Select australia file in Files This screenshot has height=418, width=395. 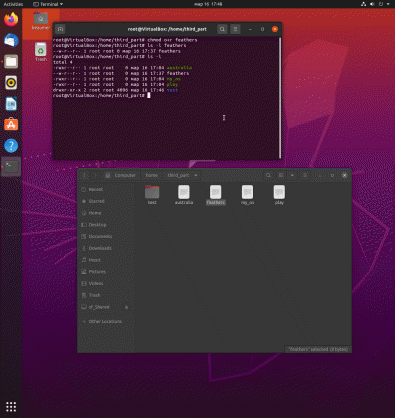[184, 195]
